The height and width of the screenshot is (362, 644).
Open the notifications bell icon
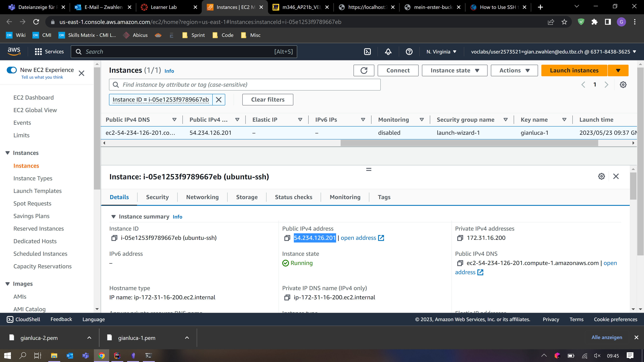[x=388, y=52]
